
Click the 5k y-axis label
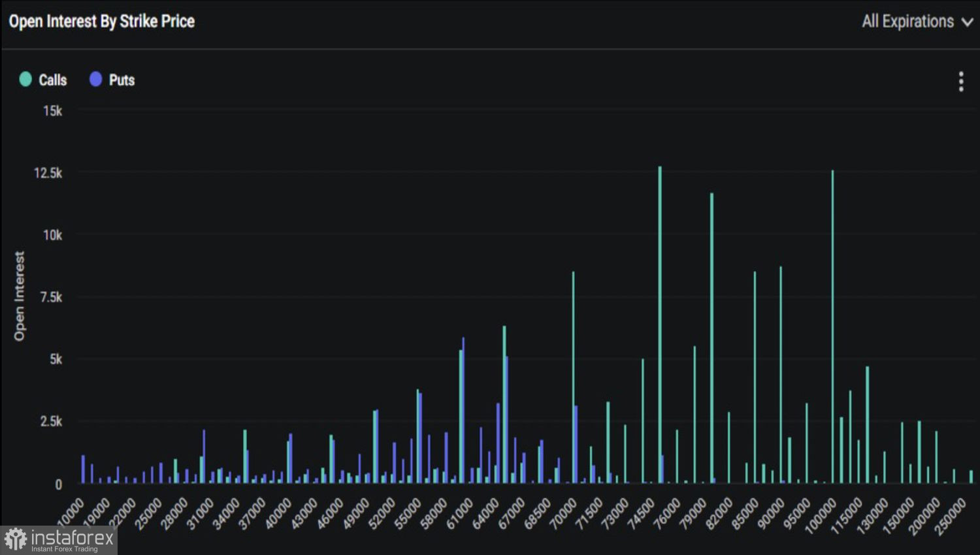click(x=56, y=359)
